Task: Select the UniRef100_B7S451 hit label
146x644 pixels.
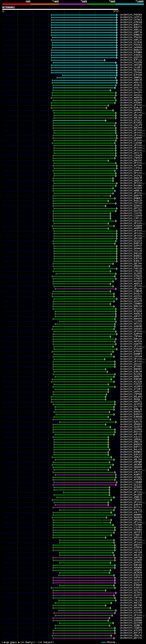Action: tap(131, 123)
